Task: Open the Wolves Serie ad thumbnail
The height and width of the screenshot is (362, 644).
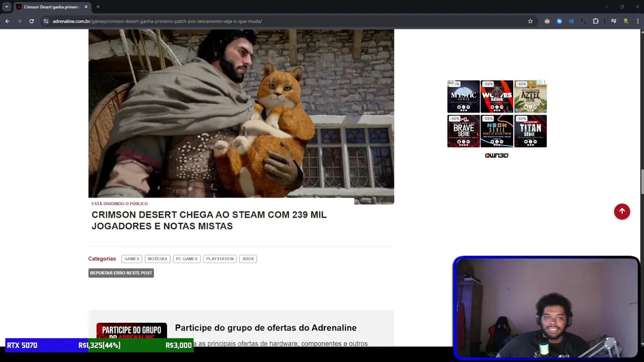Action: (x=497, y=97)
